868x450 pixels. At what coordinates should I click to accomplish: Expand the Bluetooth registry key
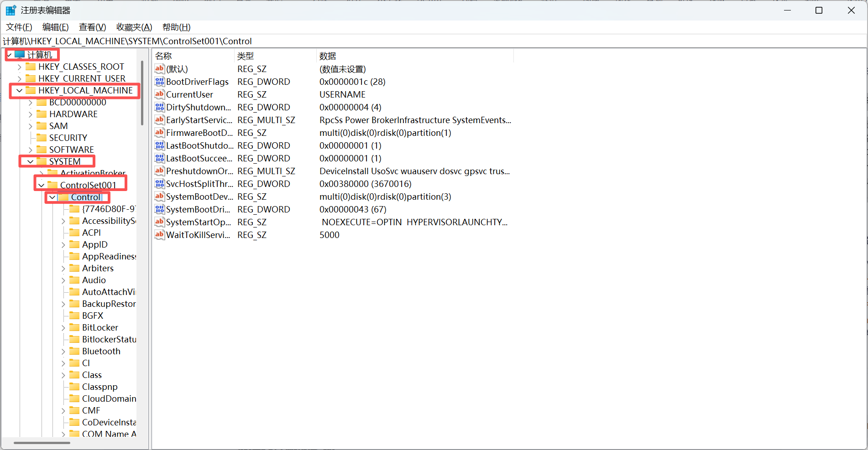coord(63,351)
